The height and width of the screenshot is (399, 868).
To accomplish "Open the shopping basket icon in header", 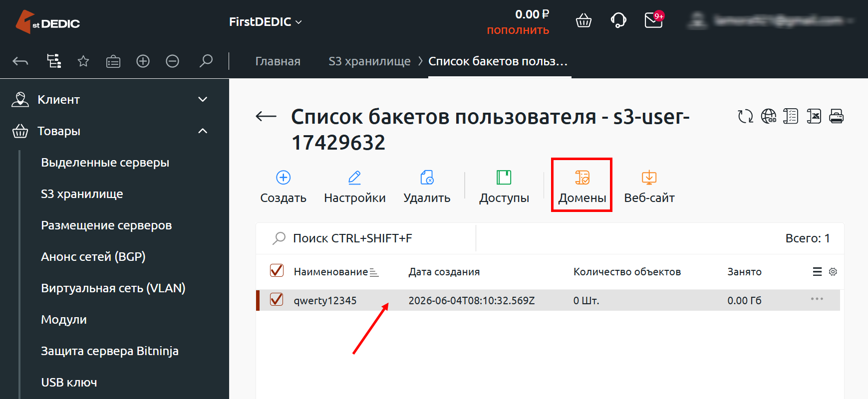I will tap(583, 20).
